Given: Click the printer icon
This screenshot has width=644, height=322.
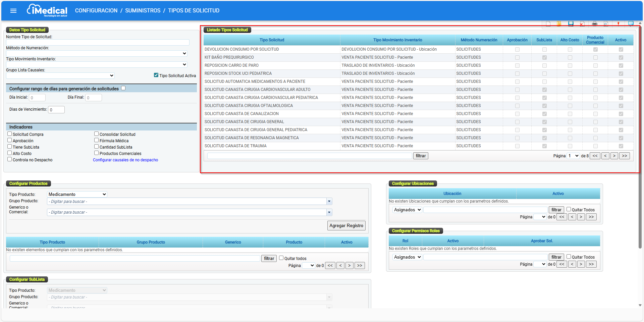Looking at the screenshot, I should 595,23.
